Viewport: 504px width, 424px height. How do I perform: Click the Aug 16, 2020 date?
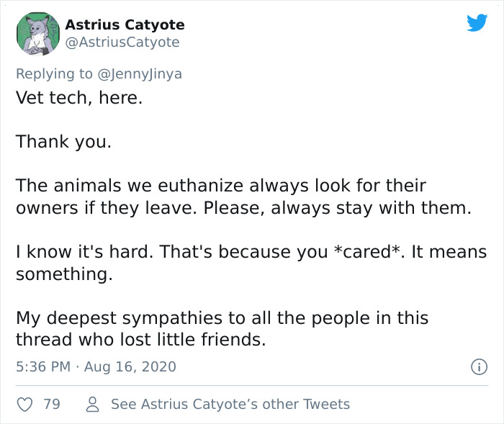point(130,367)
